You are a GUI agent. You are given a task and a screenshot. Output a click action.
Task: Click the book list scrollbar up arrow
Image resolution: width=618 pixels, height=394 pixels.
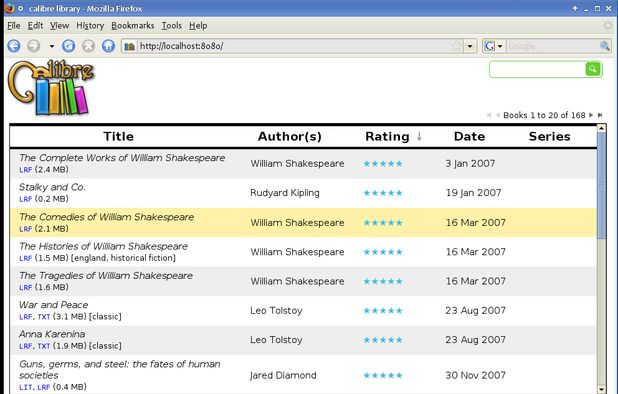tap(601, 128)
